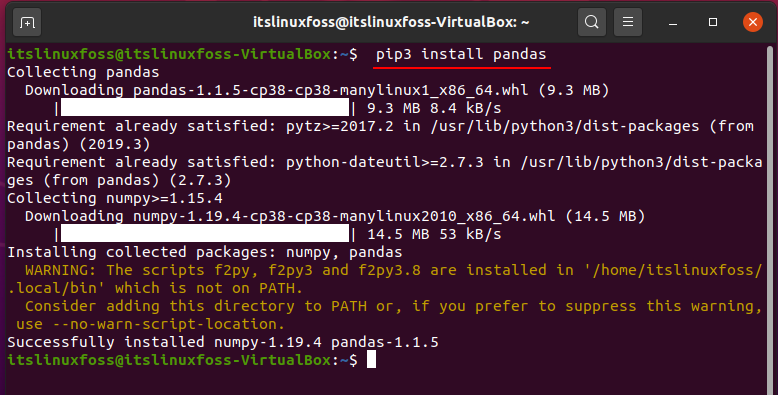This screenshot has width=778, height=395.
Task: Close the terminal with the orange button
Action: pyautogui.click(x=753, y=22)
